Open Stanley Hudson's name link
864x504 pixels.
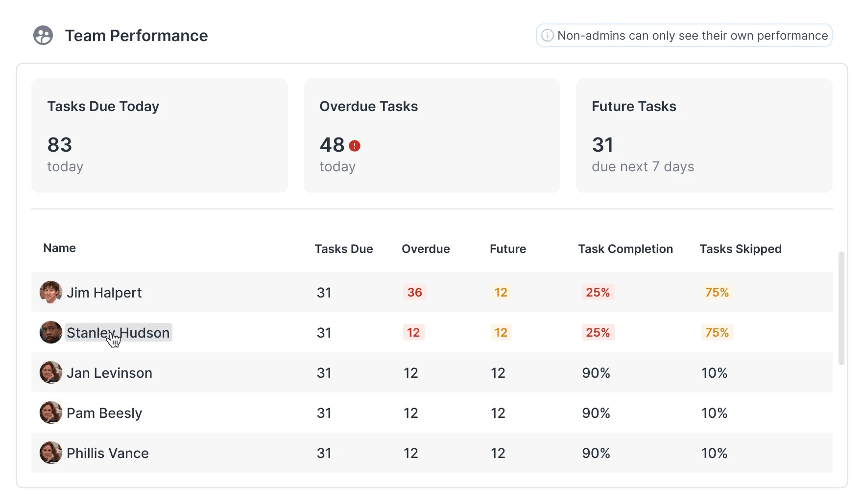point(118,333)
